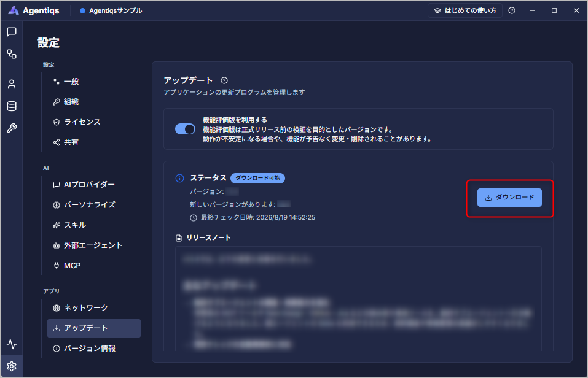Open 外部エージェント settings page
588x378 pixels.
click(x=94, y=245)
